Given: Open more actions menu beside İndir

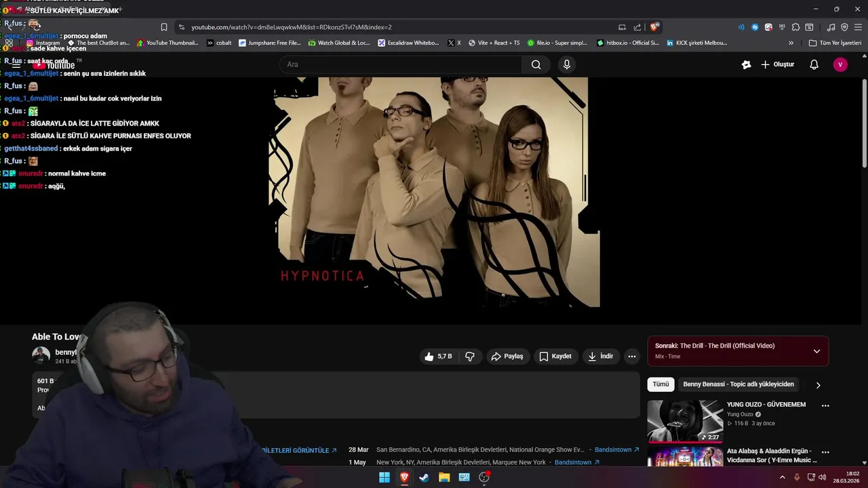Looking at the screenshot, I should pyautogui.click(x=632, y=357).
